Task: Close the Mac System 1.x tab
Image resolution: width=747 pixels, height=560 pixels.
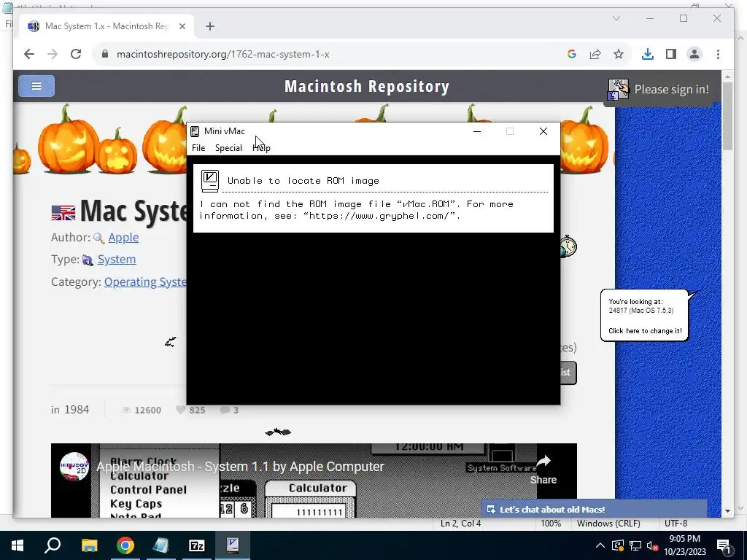Action: point(182,26)
